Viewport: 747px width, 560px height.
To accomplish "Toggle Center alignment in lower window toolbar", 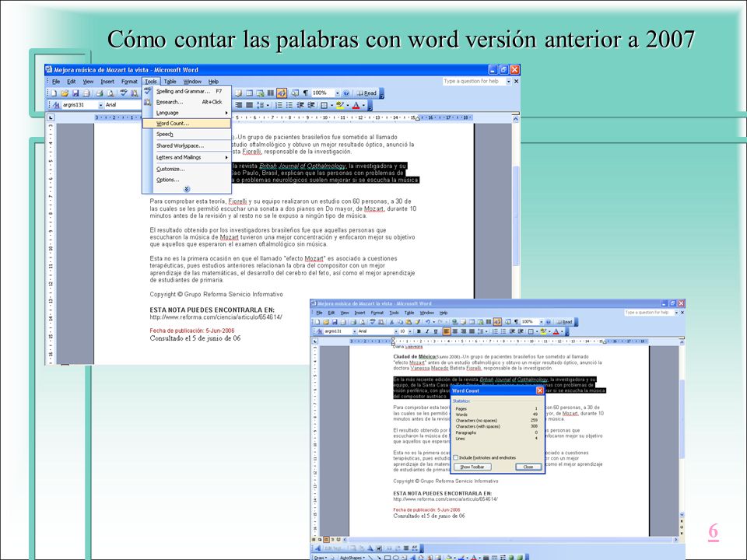I will click(x=455, y=331).
